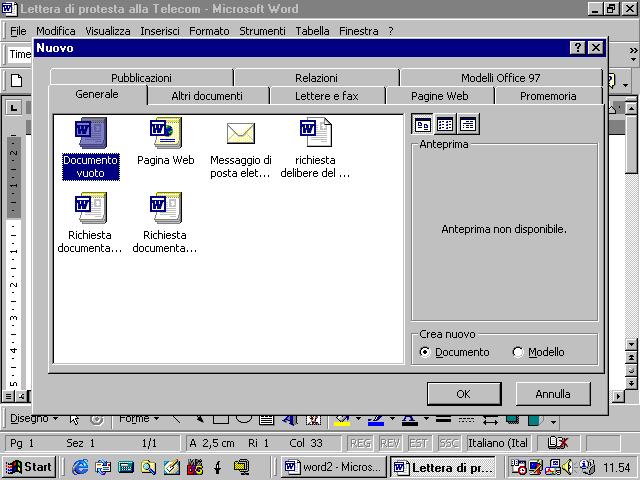The image size is (640, 480).
Task: Click the Arrow Style icon in Disegno toolbar
Action: 490,420
